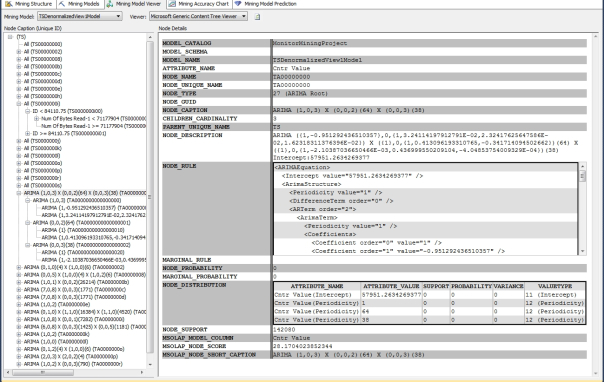Viewport: 604px width, 382px height.
Task: Click the Node Details scroll-down arrow
Action: (596, 372)
